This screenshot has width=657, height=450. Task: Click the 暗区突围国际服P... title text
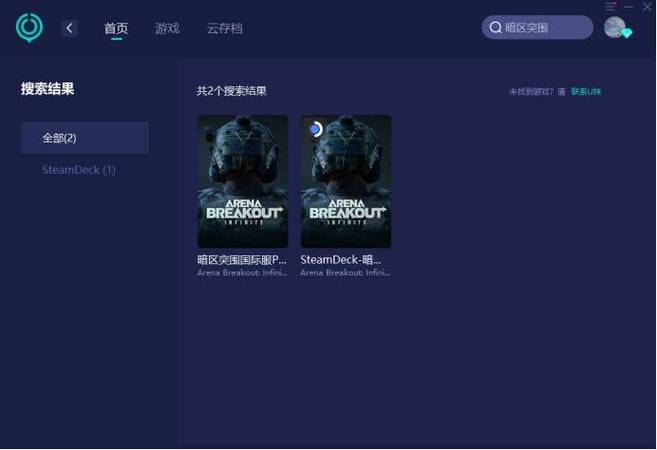pyautogui.click(x=242, y=260)
